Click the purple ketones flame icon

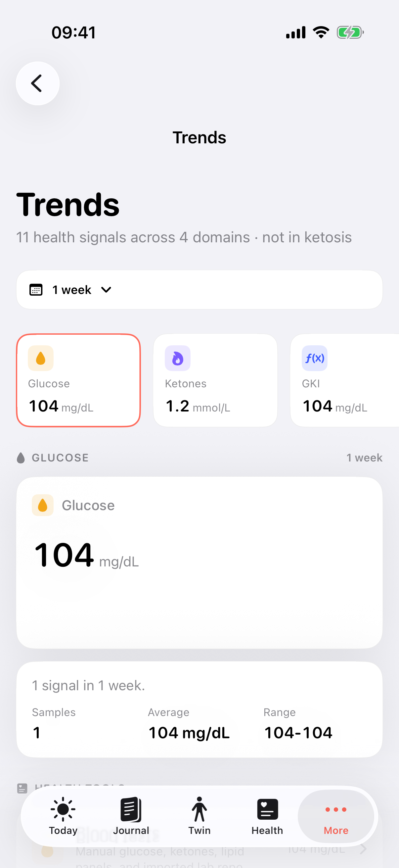pyautogui.click(x=177, y=358)
